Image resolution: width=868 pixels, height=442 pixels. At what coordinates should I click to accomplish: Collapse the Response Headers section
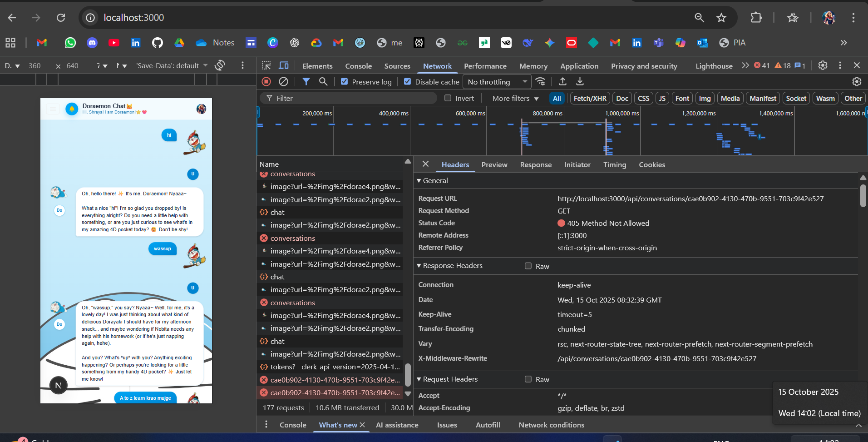(x=419, y=266)
